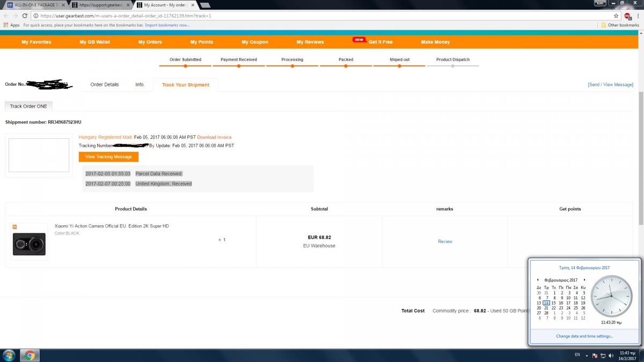Go to previous month in calendar popup
644x362 pixels.
click(538, 280)
